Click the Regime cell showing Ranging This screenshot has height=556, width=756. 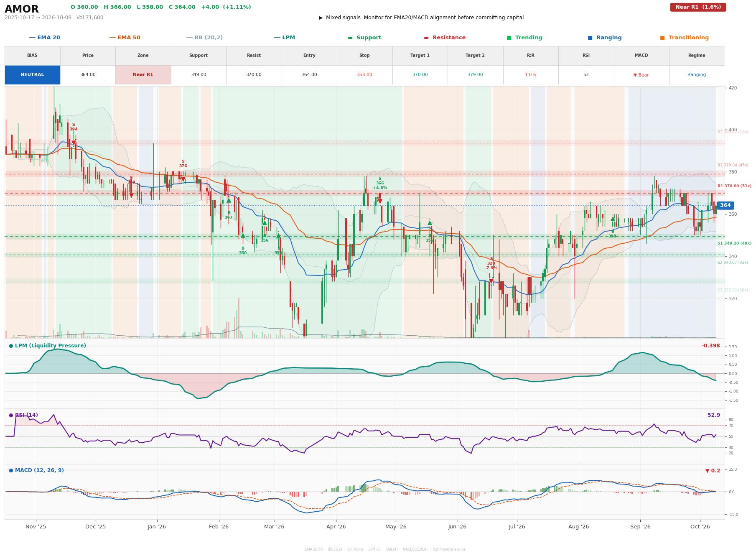697,75
